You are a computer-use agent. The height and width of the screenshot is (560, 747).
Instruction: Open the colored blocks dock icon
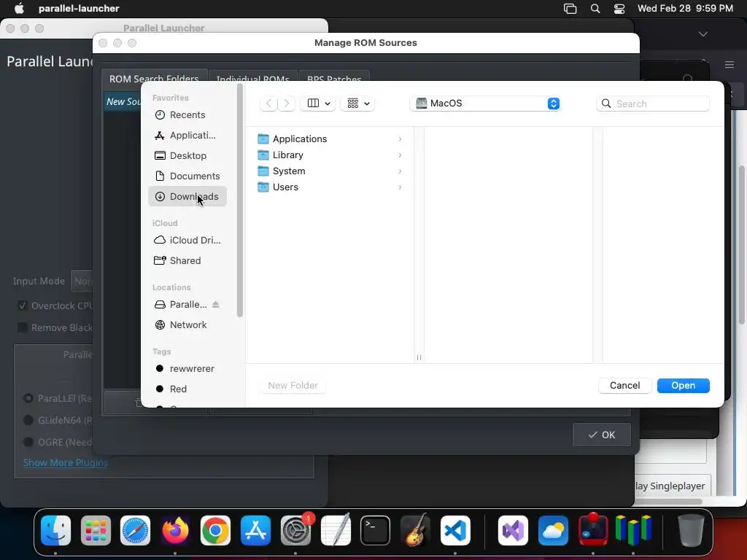(x=633, y=531)
